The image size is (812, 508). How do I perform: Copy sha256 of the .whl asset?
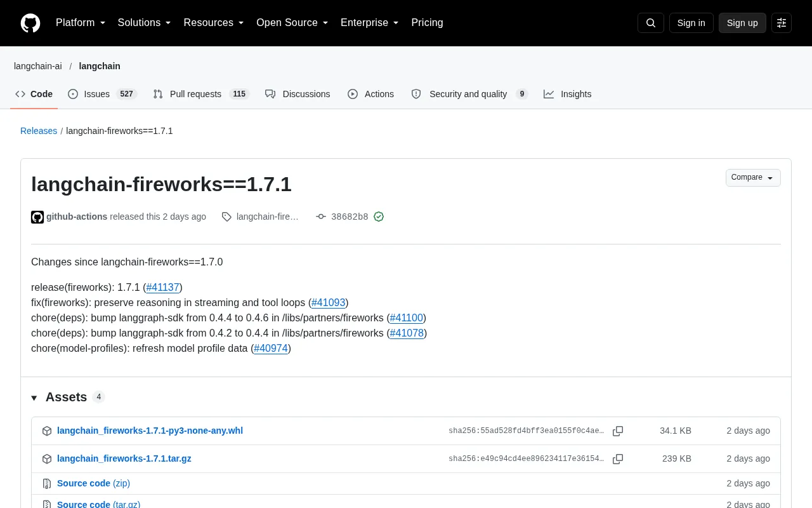618,431
